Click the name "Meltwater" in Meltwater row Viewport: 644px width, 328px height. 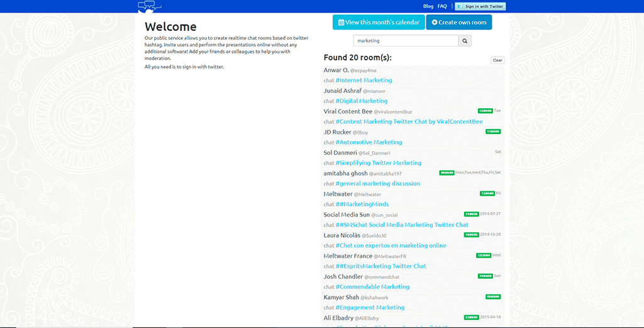tap(338, 194)
